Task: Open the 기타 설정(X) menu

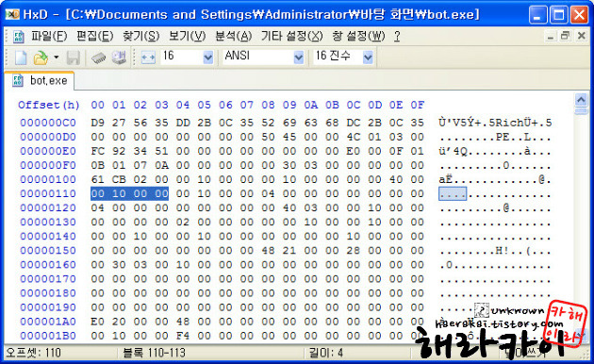Action: point(291,36)
